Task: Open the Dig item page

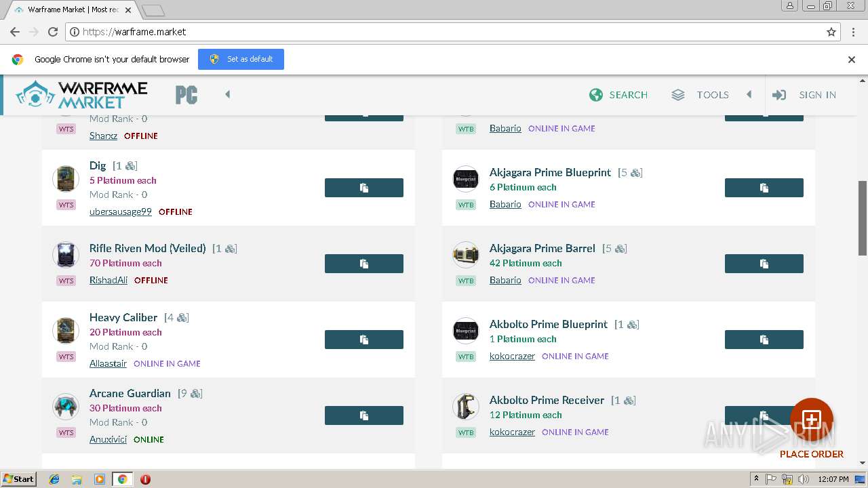Action: (98, 166)
